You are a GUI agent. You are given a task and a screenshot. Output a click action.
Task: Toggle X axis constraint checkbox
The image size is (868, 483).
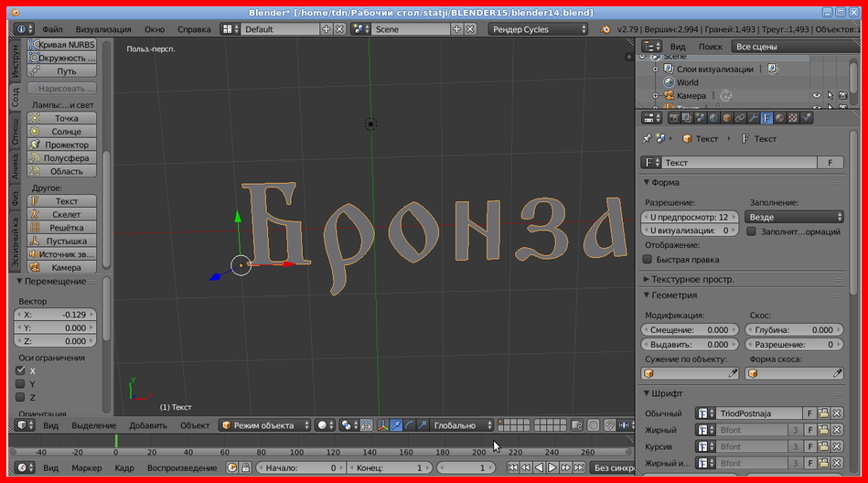pos(20,370)
